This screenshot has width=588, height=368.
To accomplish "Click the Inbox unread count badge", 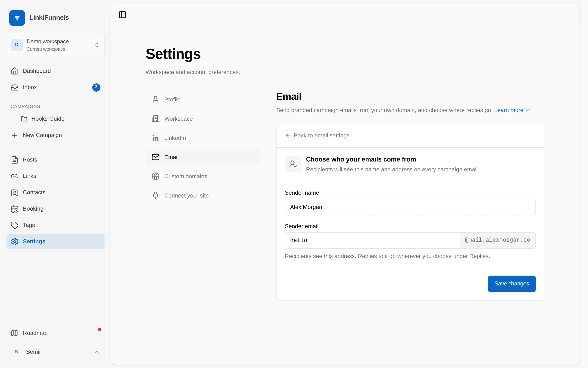I will coord(96,87).
